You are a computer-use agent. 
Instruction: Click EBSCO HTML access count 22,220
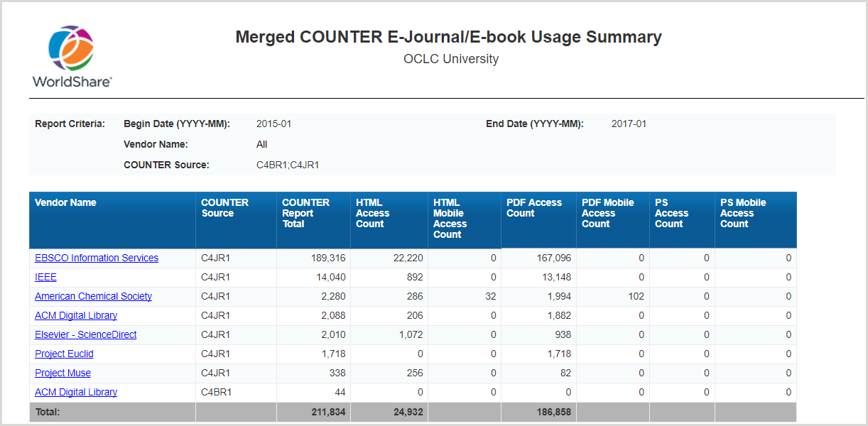pyautogui.click(x=408, y=258)
